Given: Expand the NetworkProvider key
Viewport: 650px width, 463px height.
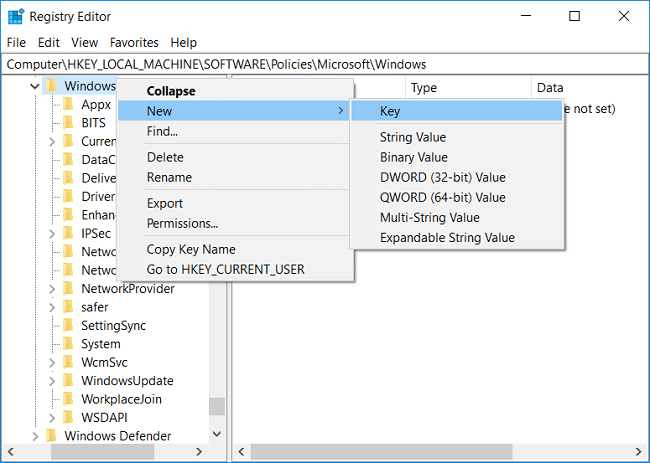Looking at the screenshot, I should 52,289.
